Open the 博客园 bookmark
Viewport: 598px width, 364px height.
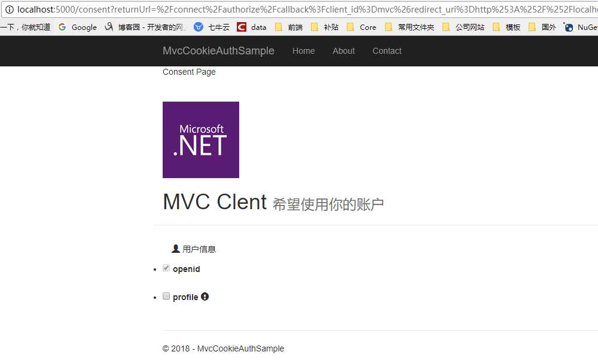click(x=145, y=27)
